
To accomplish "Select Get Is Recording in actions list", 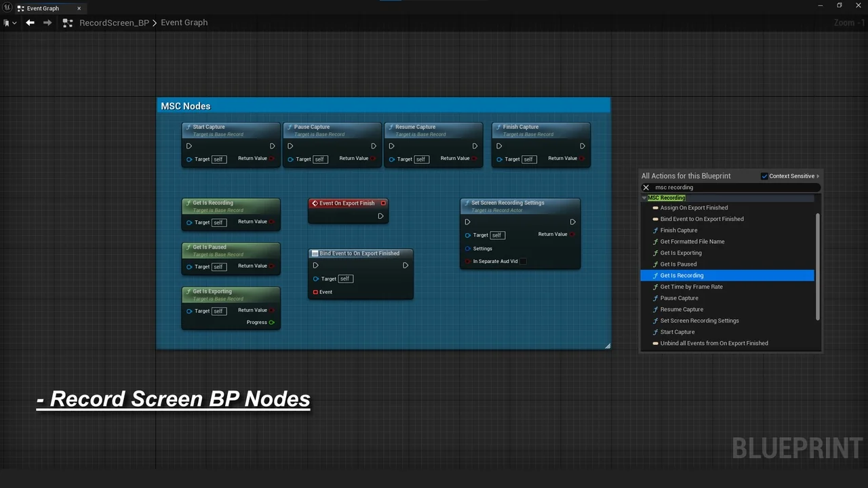I will point(682,276).
